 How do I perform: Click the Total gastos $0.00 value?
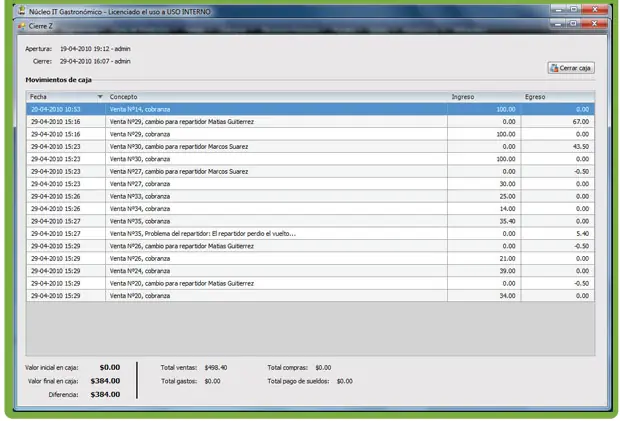pyautogui.click(x=212, y=381)
